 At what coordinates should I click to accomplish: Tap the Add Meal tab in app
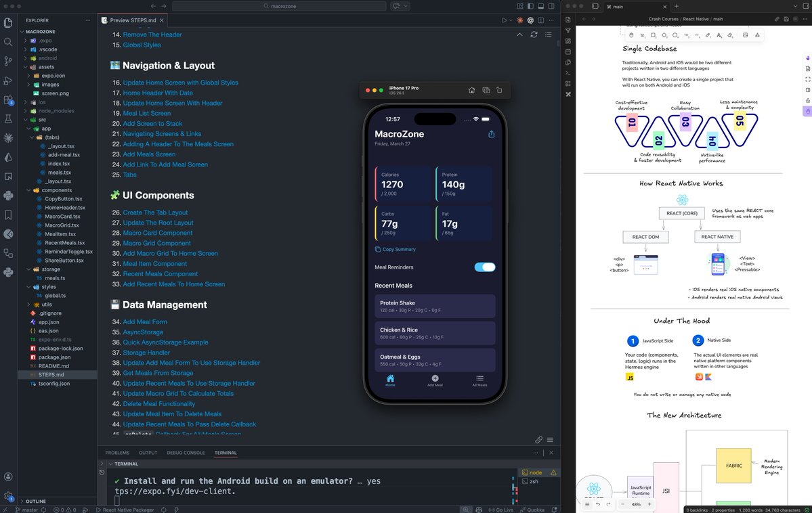(x=435, y=381)
